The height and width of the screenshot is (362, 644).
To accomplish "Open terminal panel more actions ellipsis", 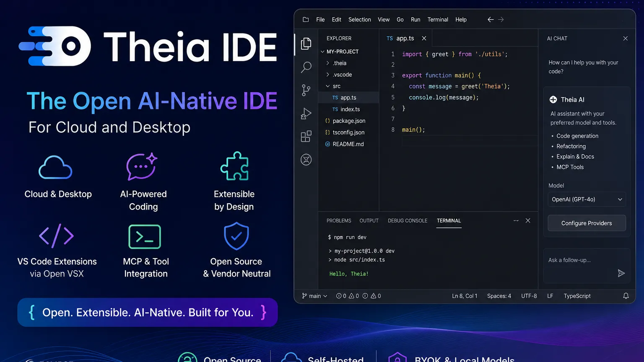I will point(516,220).
